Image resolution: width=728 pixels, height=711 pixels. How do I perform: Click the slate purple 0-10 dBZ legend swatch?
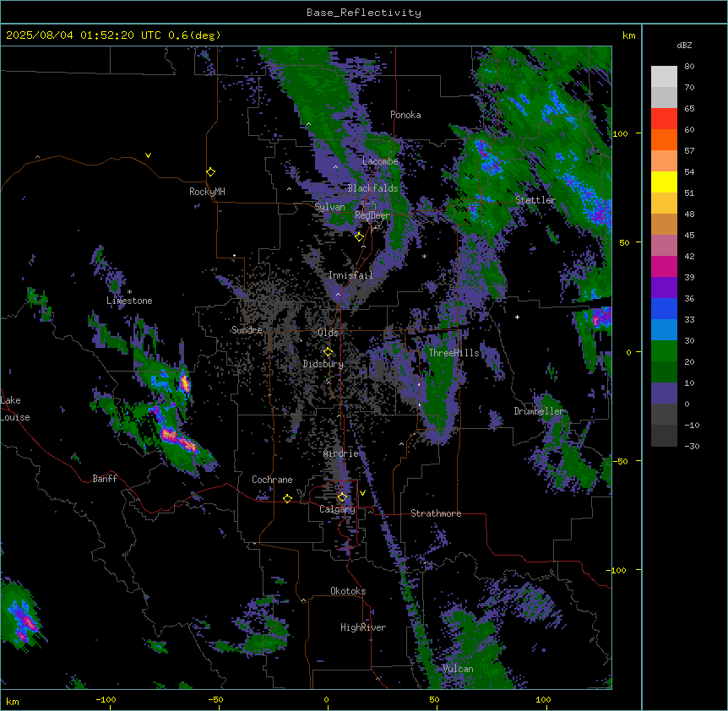[x=664, y=393]
